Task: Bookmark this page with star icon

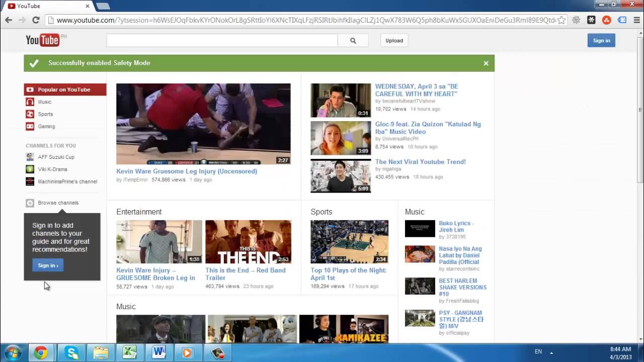Action: 561,20
